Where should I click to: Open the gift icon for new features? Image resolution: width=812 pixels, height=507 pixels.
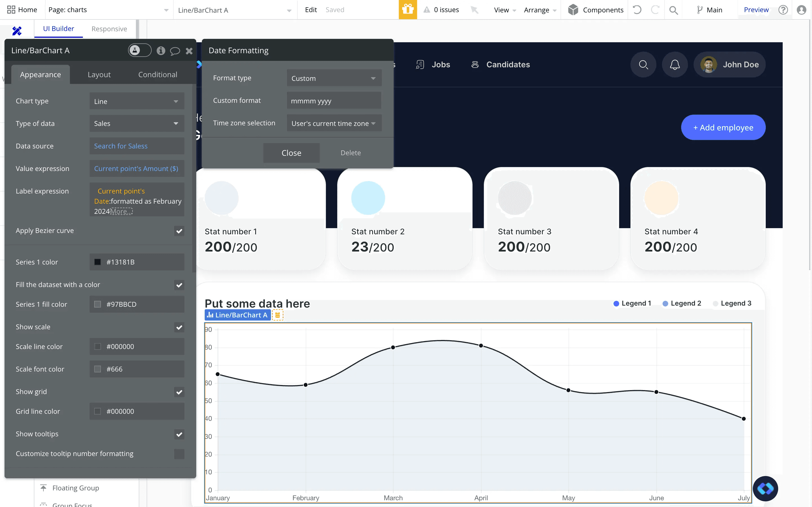[x=408, y=10]
